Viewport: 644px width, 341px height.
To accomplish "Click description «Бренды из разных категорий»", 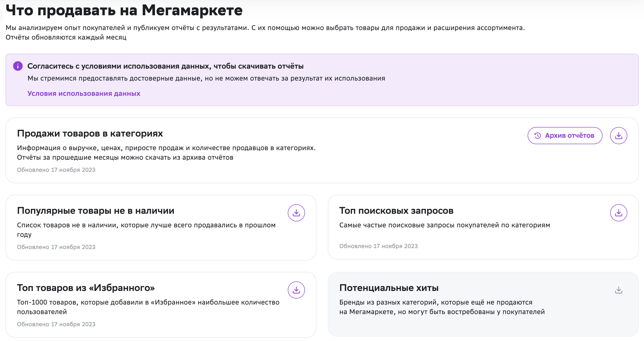I will (x=442, y=307).
